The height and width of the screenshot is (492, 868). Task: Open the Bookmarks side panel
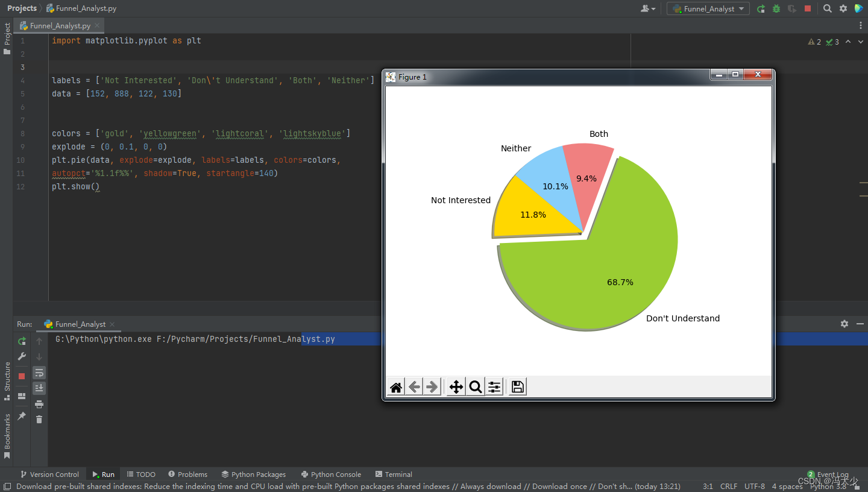(x=7, y=436)
